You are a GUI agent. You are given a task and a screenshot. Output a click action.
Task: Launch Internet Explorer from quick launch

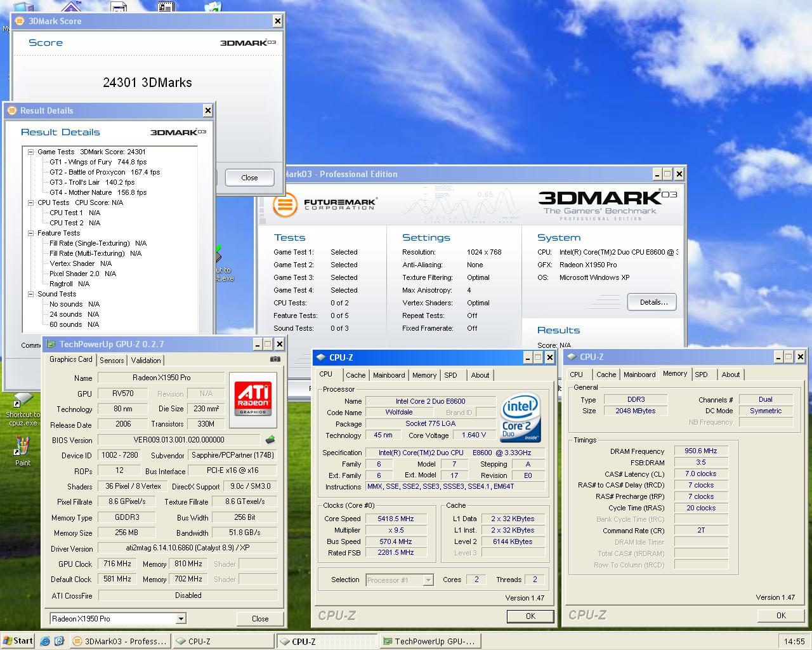coord(44,641)
